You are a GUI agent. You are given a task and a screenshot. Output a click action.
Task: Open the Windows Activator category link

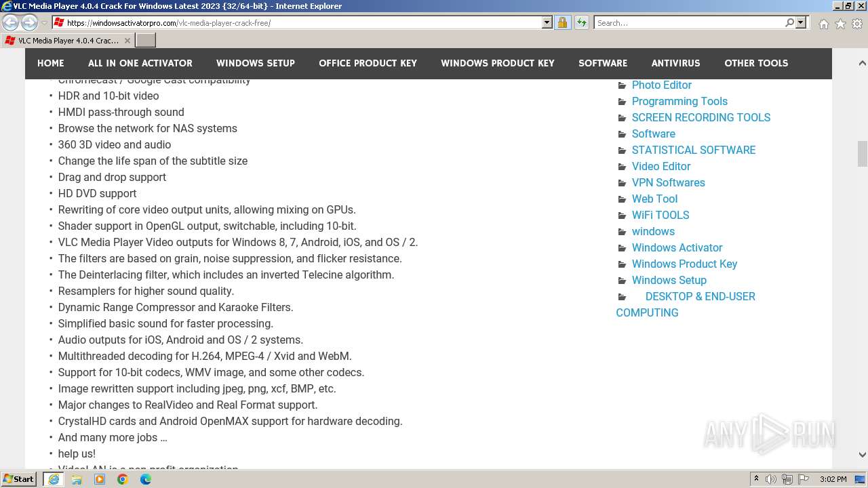pyautogui.click(x=677, y=247)
